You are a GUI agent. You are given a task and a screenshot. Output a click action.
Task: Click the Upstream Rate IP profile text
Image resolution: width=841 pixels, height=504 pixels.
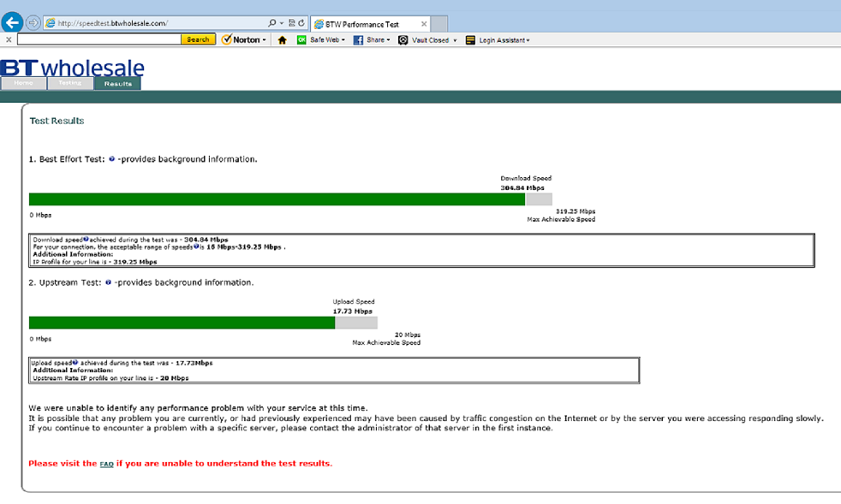(x=110, y=378)
